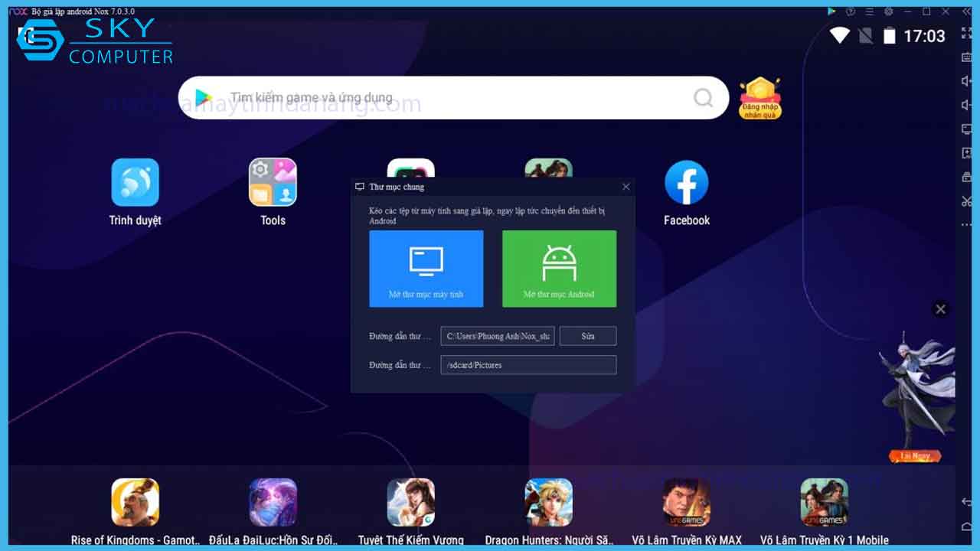The width and height of the screenshot is (980, 551).
Task: Open Google Play from the title bar
Action: pos(832,11)
